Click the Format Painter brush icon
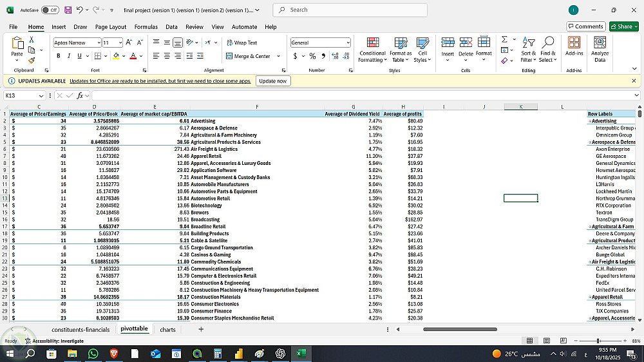 [x=31, y=60]
